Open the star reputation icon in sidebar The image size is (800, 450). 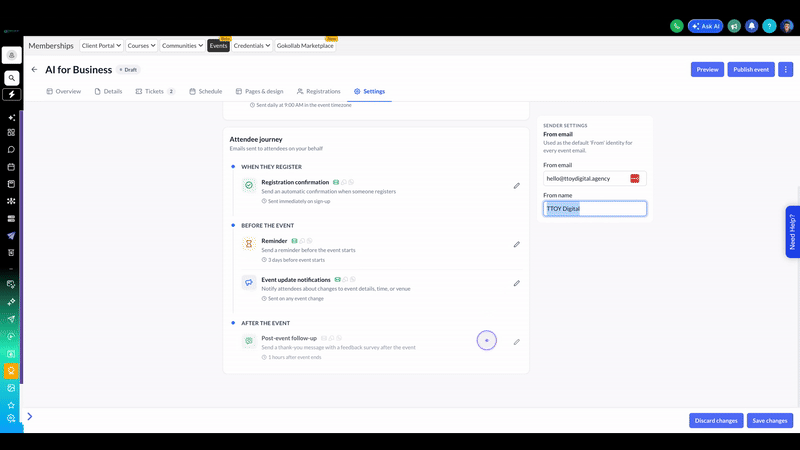(x=11, y=405)
